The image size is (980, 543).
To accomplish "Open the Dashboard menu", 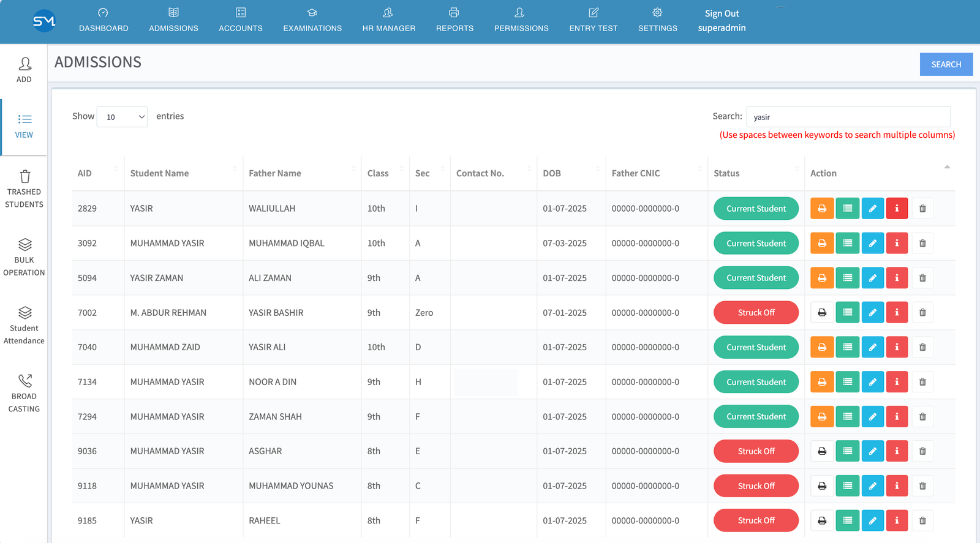I will point(104,20).
